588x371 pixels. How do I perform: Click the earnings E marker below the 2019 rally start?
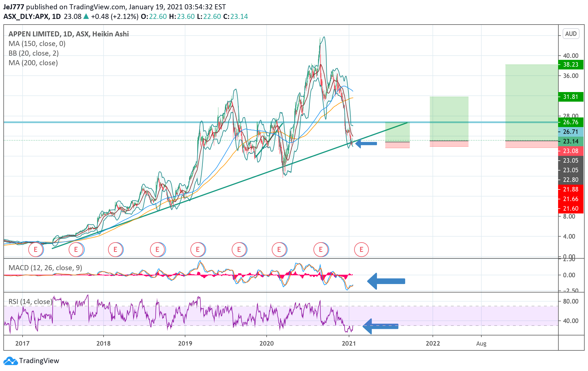click(198, 250)
